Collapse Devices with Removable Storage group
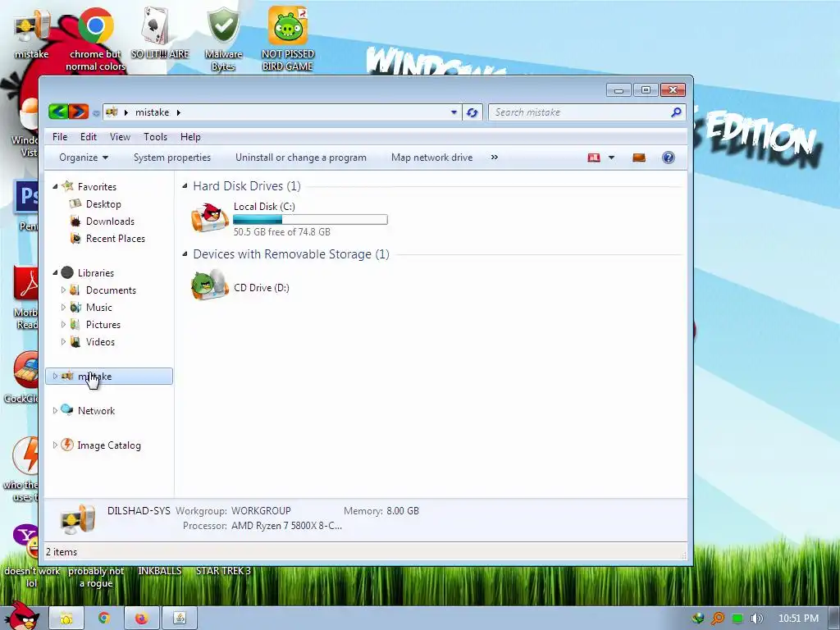Image resolution: width=840 pixels, height=630 pixels. (x=185, y=254)
